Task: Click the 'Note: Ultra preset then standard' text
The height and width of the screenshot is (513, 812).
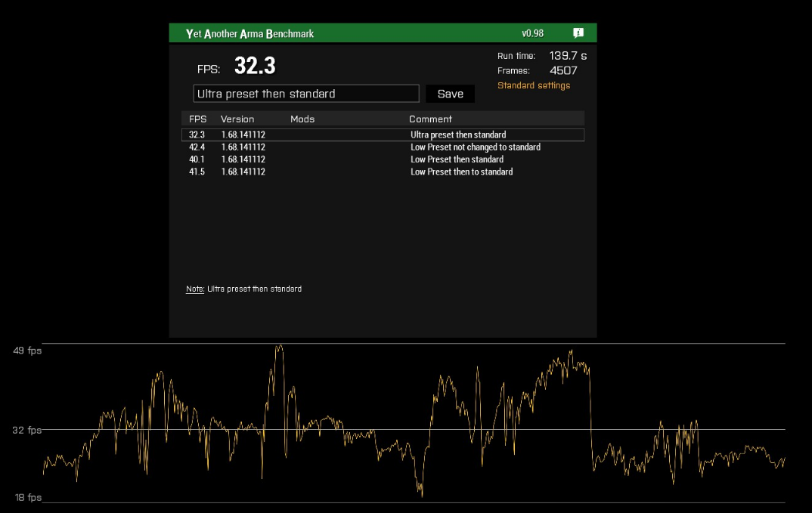Action: coord(244,289)
